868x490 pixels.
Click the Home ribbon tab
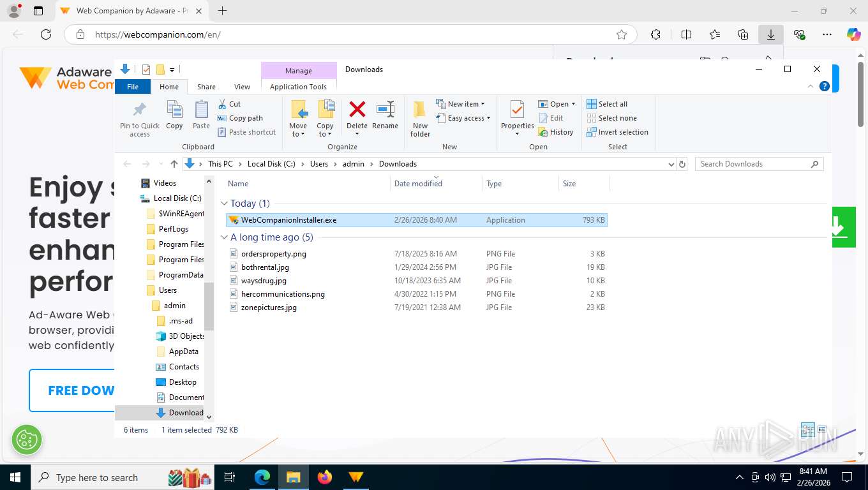coord(169,87)
